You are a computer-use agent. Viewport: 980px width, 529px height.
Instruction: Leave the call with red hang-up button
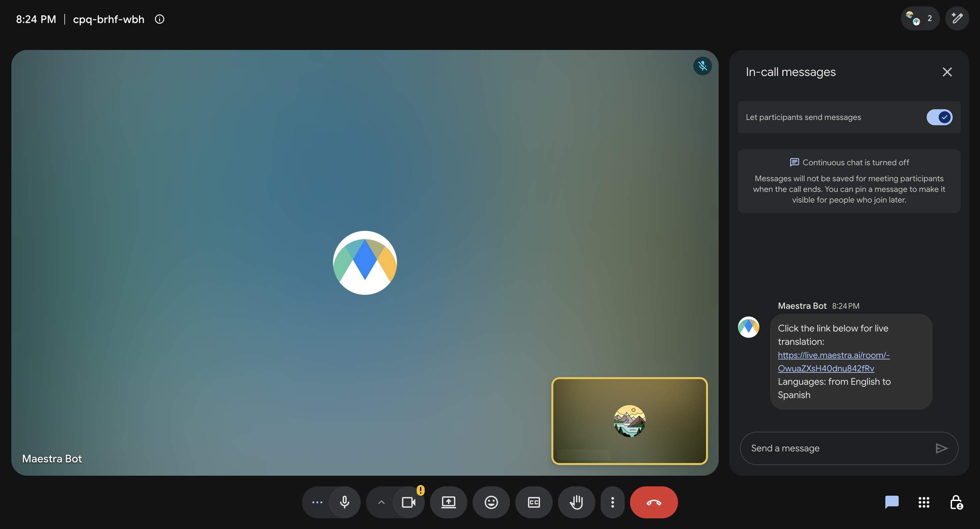tap(654, 502)
